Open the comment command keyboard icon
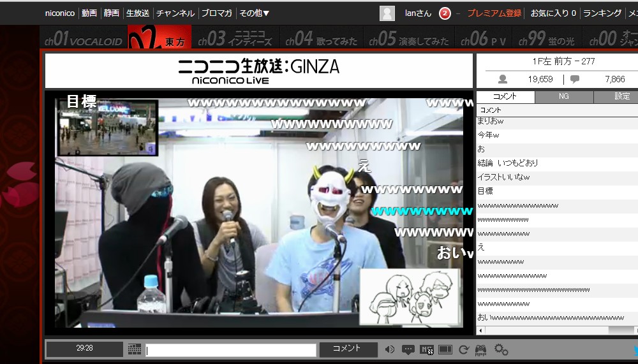 point(135,349)
